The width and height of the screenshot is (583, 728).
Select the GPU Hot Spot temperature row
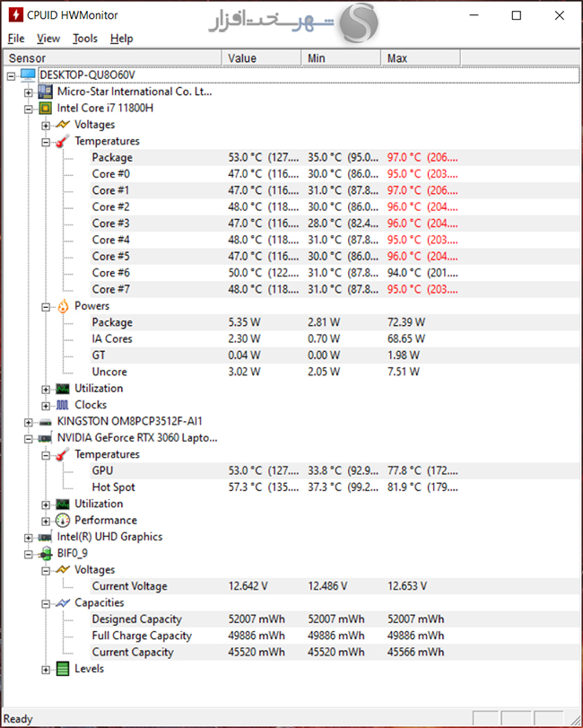(113, 487)
